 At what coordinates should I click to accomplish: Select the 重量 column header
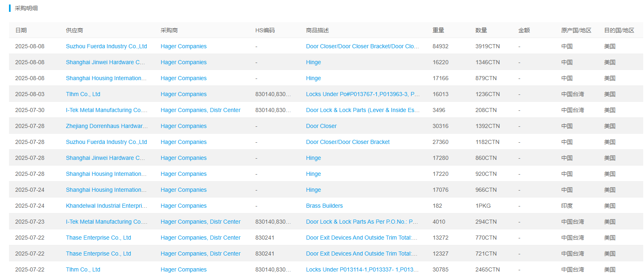tap(438, 30)
